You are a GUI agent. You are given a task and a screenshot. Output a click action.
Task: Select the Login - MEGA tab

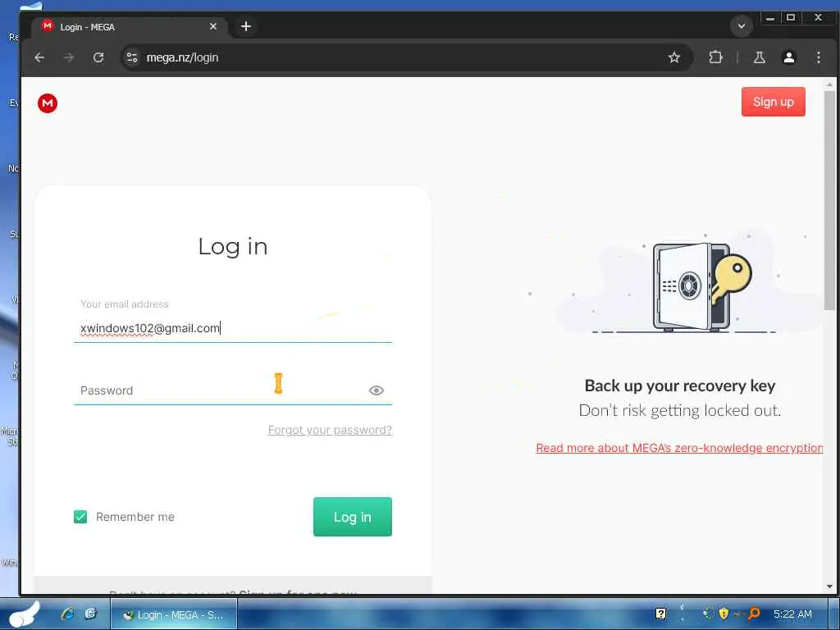tap(129, 27)
